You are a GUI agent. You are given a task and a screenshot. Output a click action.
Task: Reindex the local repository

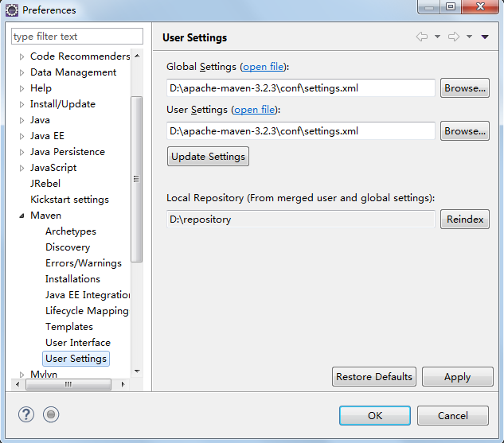(x=464, y=220)
